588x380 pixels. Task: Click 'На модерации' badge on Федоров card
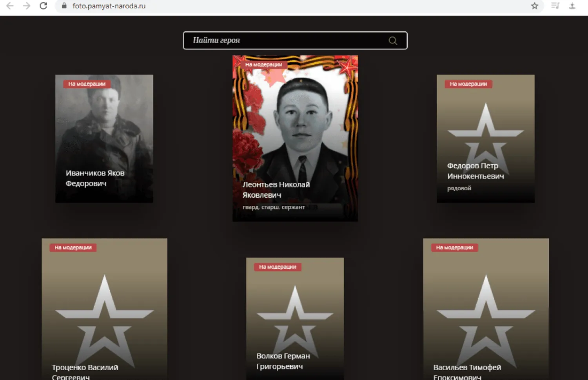coord(468,84)
